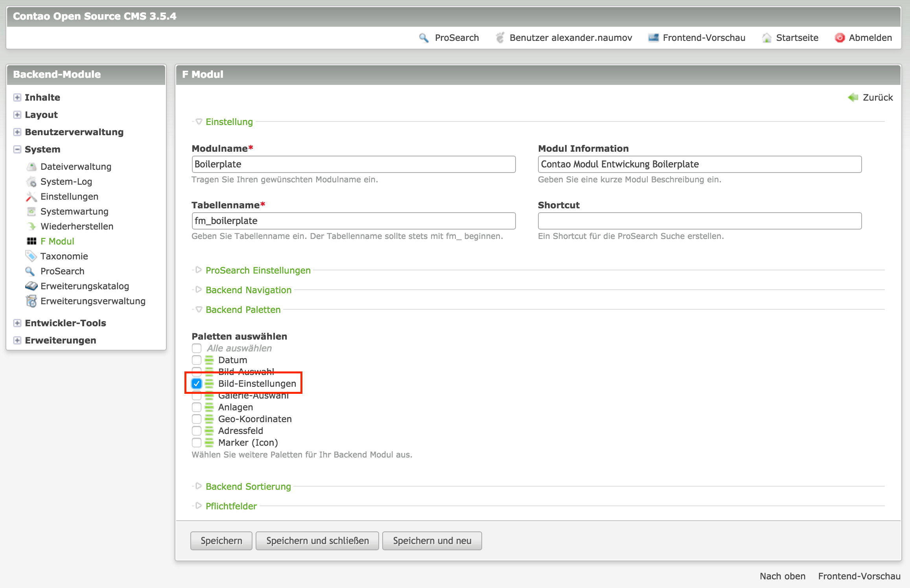Click the Startseite house icon
The height and width of the screenshot is (588, 910).
click(x=766, y=38)
